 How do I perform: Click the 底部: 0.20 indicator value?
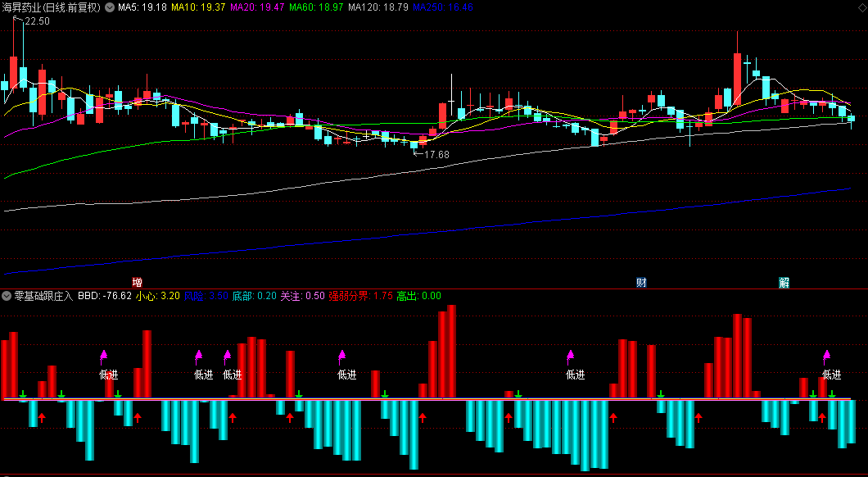(254, 296)
